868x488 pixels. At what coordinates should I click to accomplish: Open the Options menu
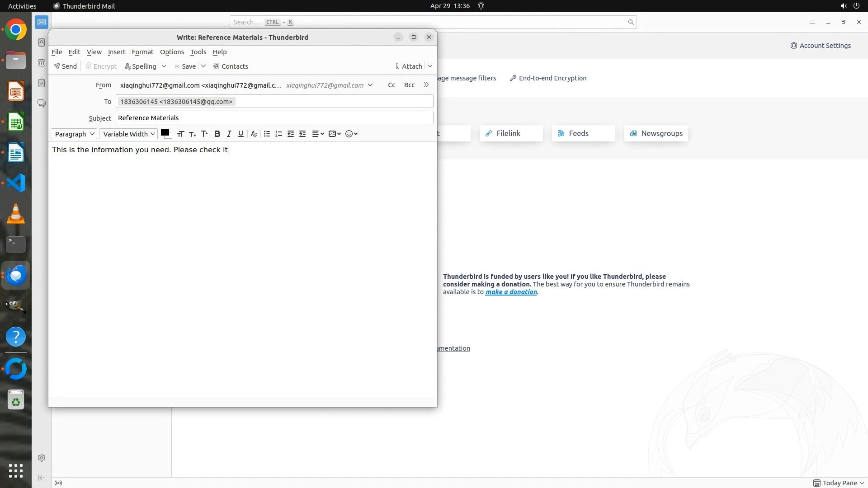172,52
